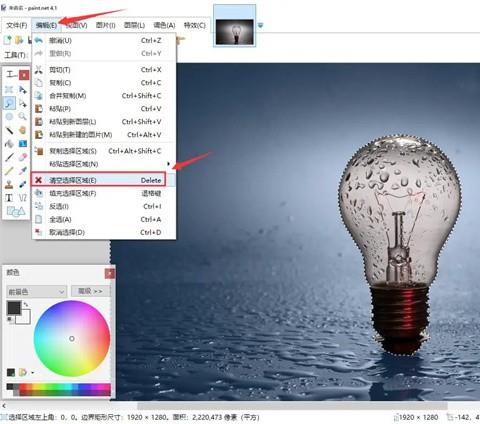
Task: Click the Advanced >> button in Colors panel
Action: click(x=90, y=291)
